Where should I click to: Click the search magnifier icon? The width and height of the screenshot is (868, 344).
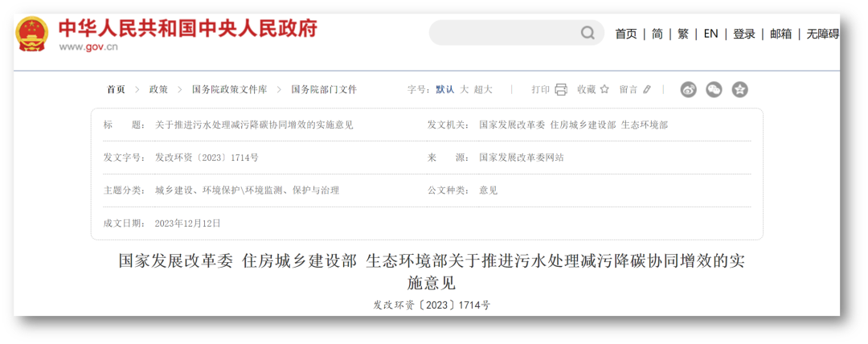pos(588,33)
